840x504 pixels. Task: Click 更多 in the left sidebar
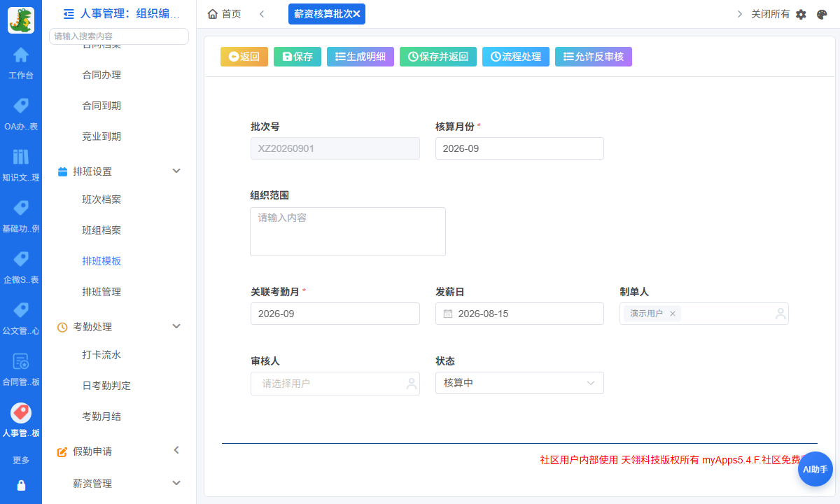21,460
